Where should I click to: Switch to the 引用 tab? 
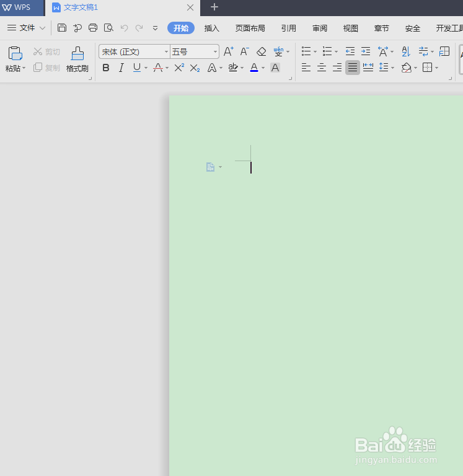288,29
